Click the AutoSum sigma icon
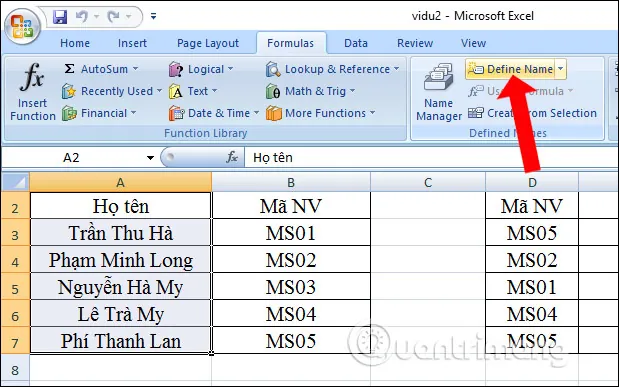The height and width of the screenshot is (387, 619). click(x=69, y=69)
